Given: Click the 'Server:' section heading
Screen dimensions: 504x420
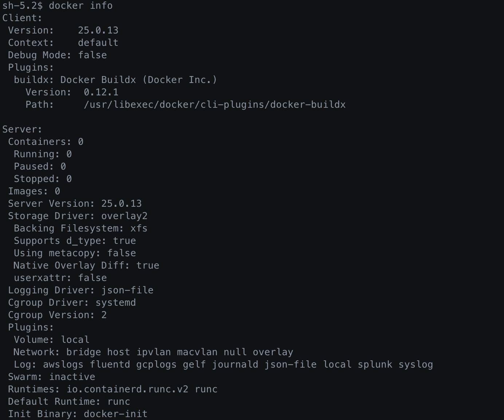Looking at the screenshot, I should [x=22, y=129].
